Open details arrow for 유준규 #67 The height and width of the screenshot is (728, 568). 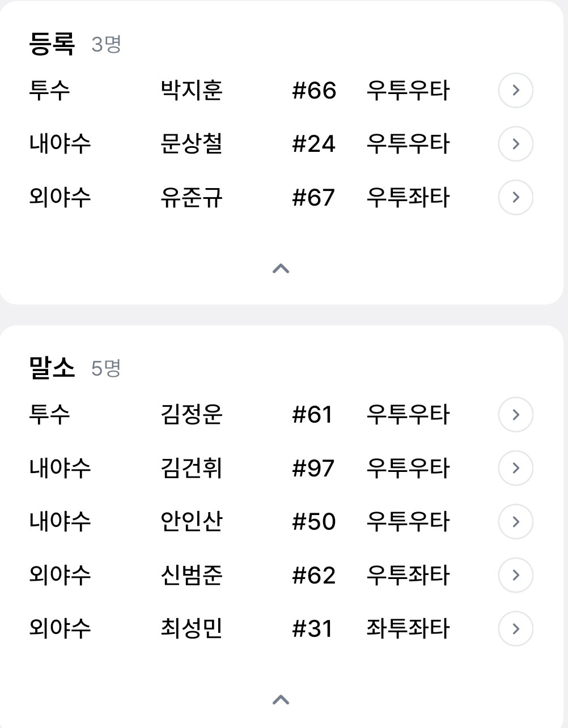(515, 197)
